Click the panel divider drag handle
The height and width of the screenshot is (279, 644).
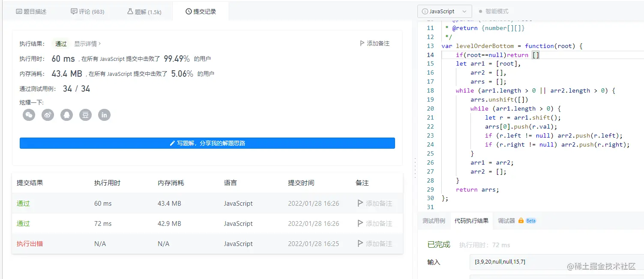click(414, 168)
